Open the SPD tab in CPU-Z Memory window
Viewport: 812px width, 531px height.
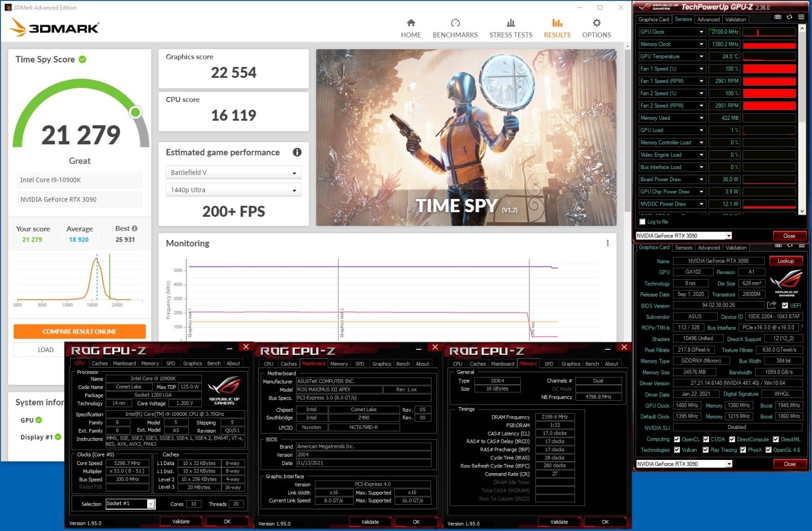[x=549, y=363]
